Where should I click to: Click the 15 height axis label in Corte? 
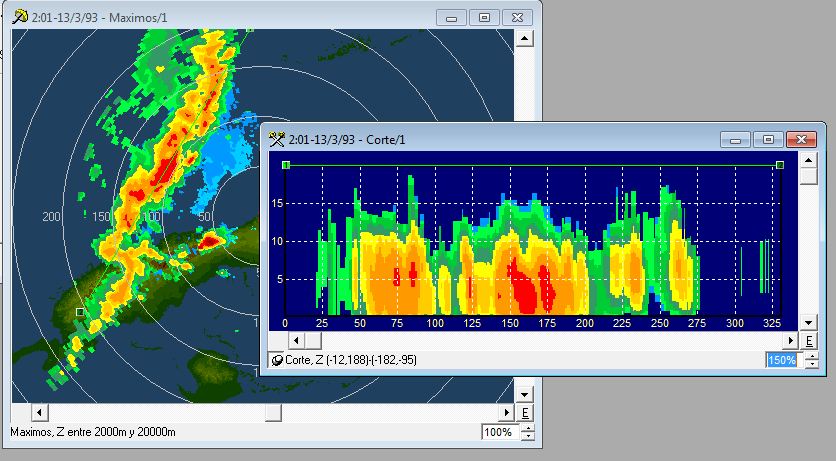click(x=277, y=204)
